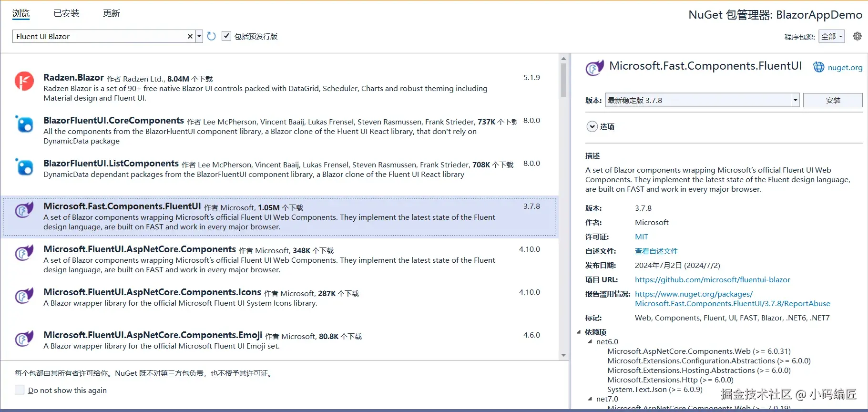
Task: Click the Microsoft.Fast.Components.FluentUI list icon
Action: (x=24, y=210)
